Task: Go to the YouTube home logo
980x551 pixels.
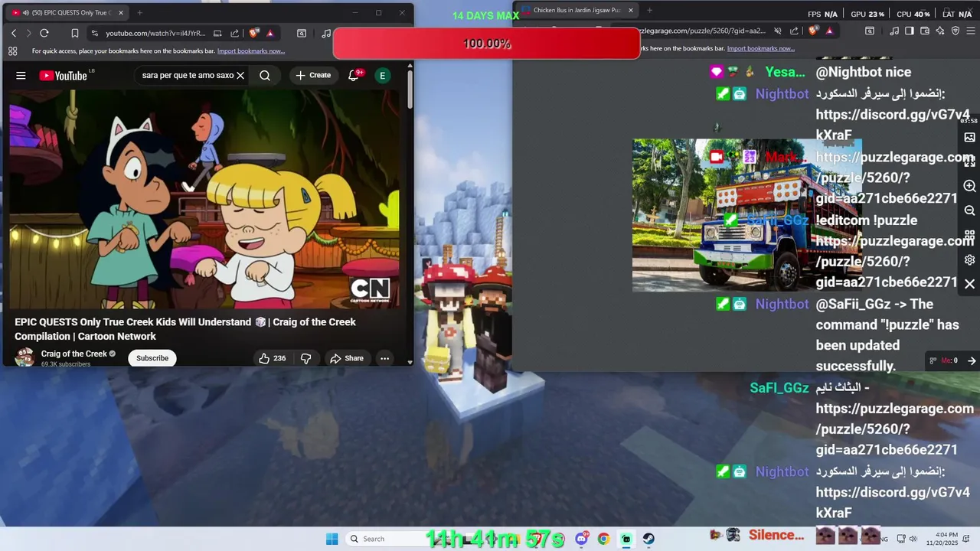Action: click(x=64, y=76)
